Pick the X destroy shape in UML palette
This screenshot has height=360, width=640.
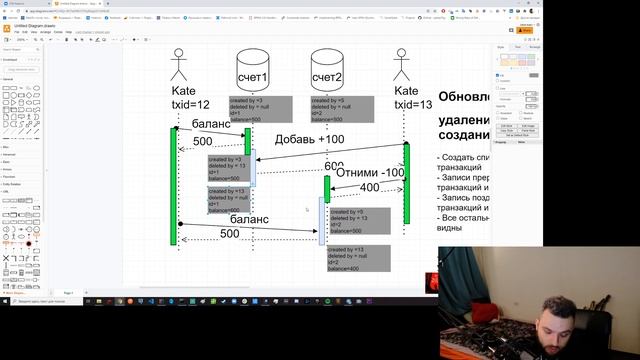coord(6,258)
